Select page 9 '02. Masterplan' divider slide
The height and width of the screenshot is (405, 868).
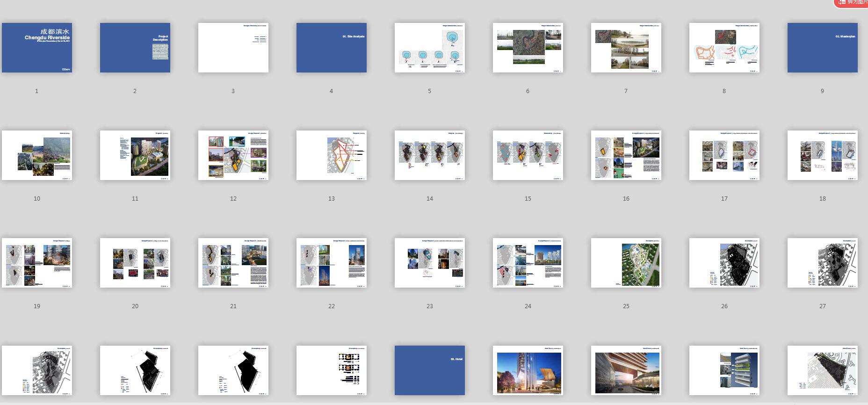pyautogui.click(x=823, y=48)
